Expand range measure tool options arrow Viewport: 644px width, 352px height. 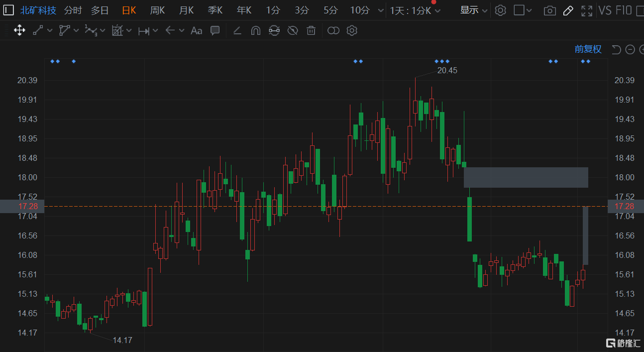(x=155, y=31)
